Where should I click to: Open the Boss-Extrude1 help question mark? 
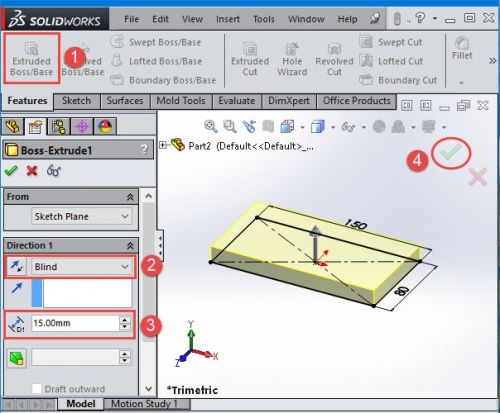(x=144, y=149)
